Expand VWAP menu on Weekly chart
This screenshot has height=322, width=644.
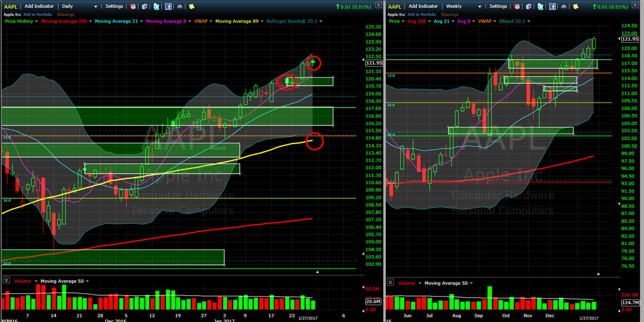(494, 21)
